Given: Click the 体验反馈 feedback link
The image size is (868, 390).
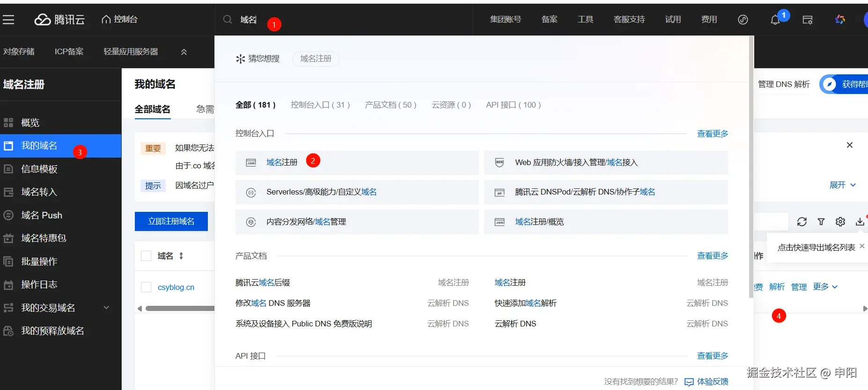Looking at the screenshot, I should coord(706,382).
